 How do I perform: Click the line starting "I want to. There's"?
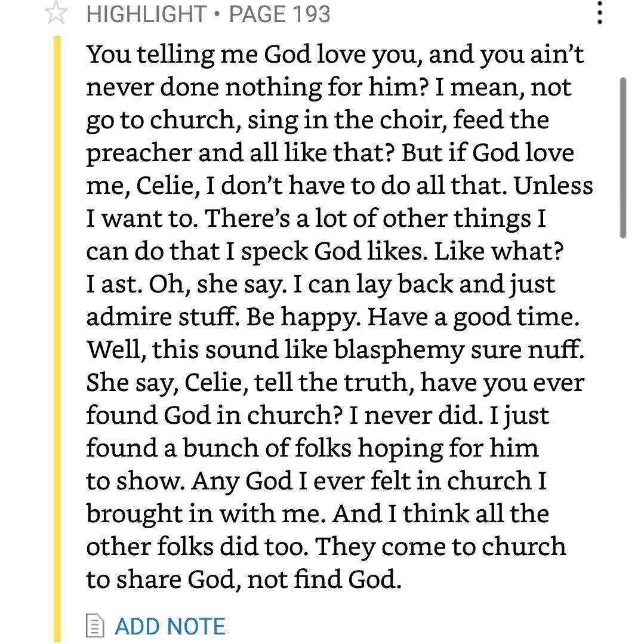click(x=316, y=218)
